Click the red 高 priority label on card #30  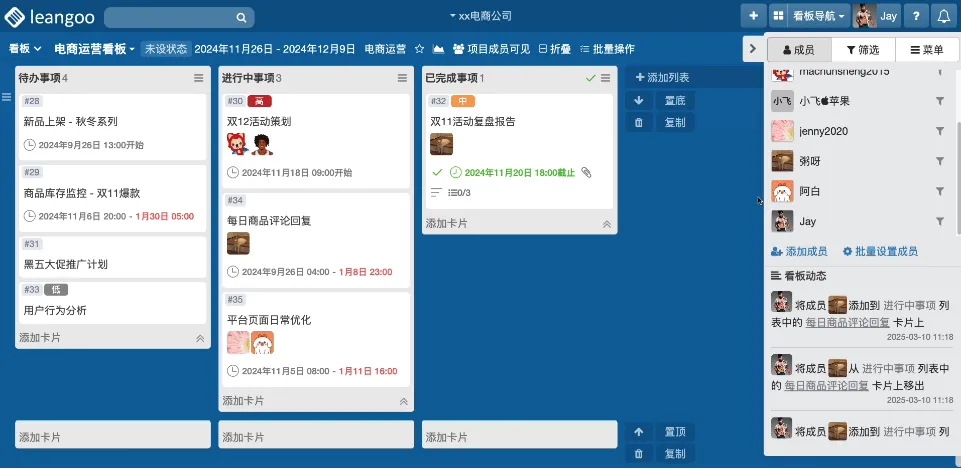(259, 101)
